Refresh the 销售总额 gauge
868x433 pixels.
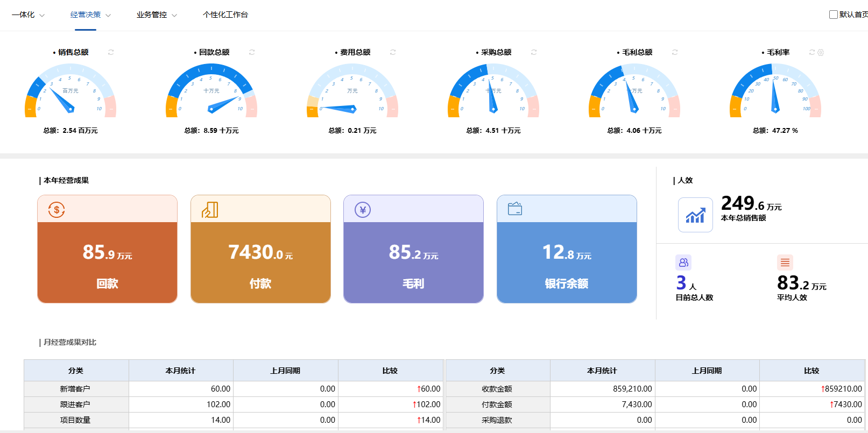point(111,52)
